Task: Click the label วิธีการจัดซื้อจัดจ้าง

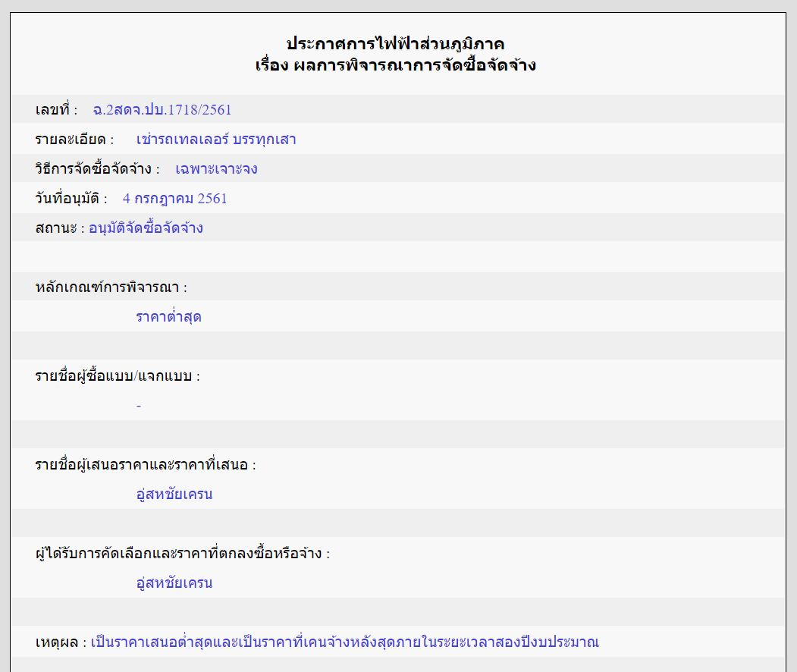Action: pyautogui.click(x=97, y=168)
